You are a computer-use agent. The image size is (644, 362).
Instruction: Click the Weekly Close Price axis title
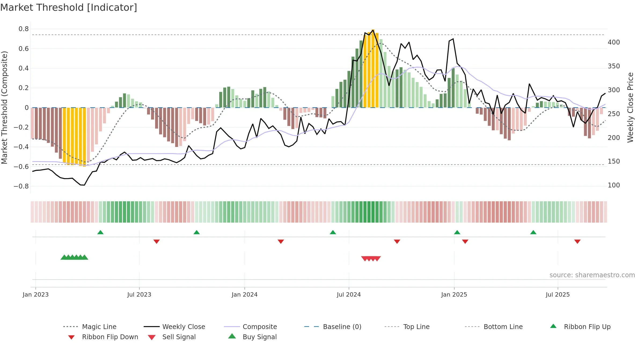pyautogui.click(x=630, y=108)
